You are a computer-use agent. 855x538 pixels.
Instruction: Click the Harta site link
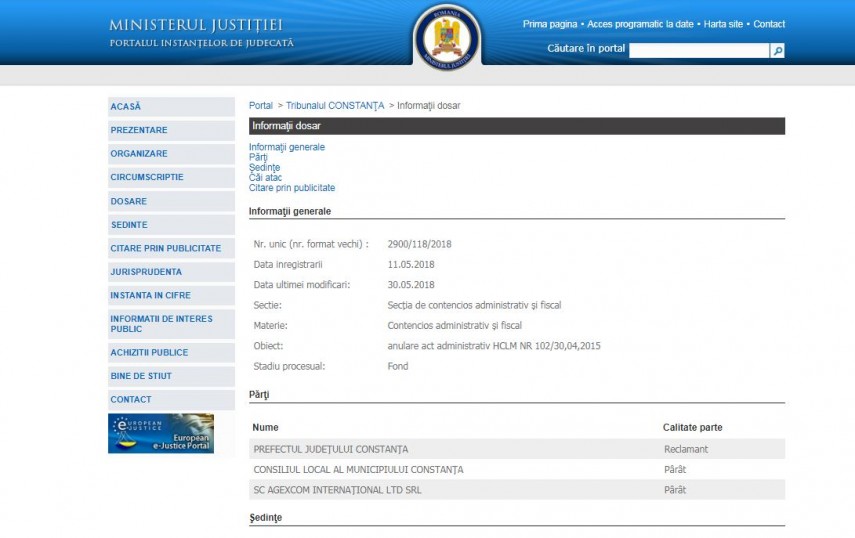coord(724,24)
